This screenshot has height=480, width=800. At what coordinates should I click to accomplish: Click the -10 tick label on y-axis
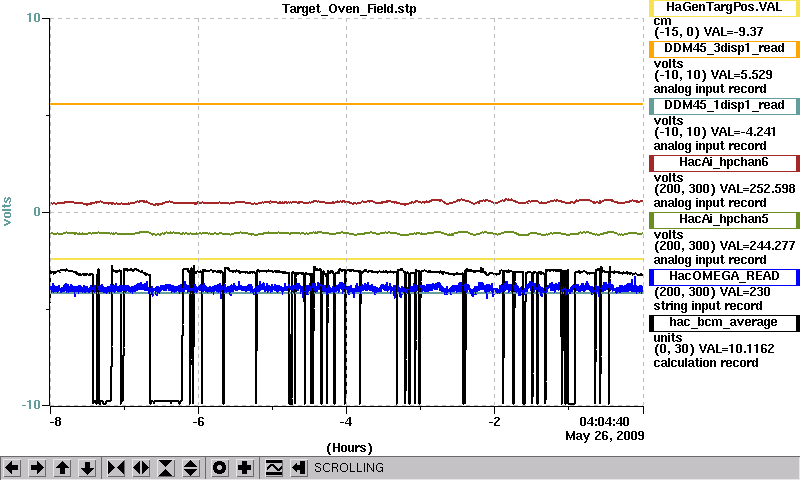coord(31,405)
